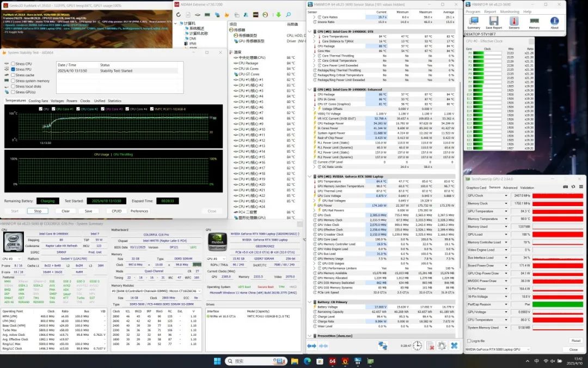
Task: Click the clock reset icon in HWiNFO sensor footer
Action: (x=418, y=346)
